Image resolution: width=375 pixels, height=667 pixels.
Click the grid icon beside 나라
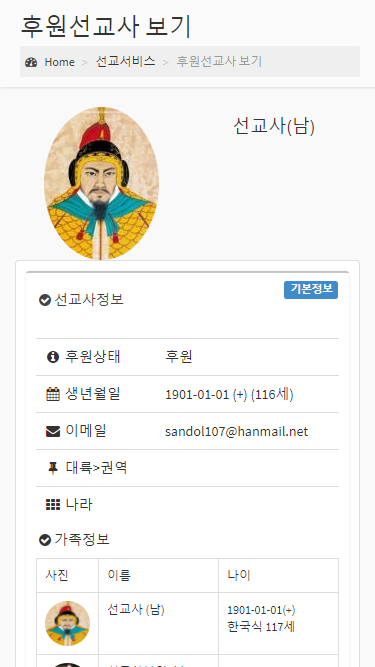[x=53, y=505]
